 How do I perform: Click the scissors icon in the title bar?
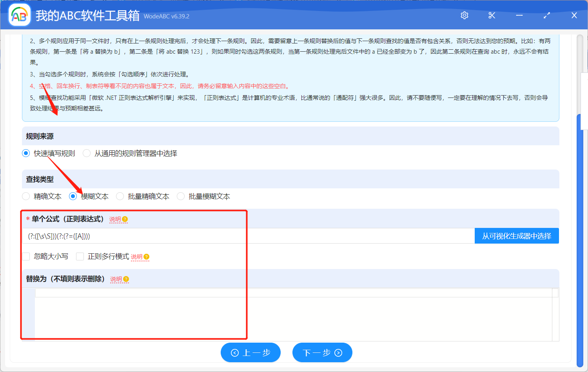492,15
